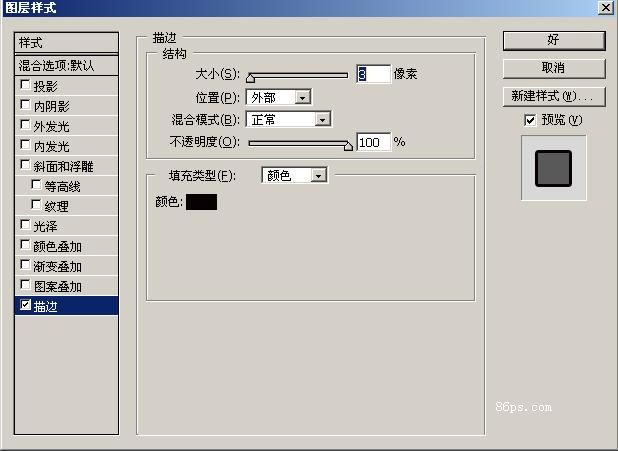Viewport: 618px width, 451px height.
Task: Confirm with the 好 button
Action: pyautogui.click(x=554, y=40)
